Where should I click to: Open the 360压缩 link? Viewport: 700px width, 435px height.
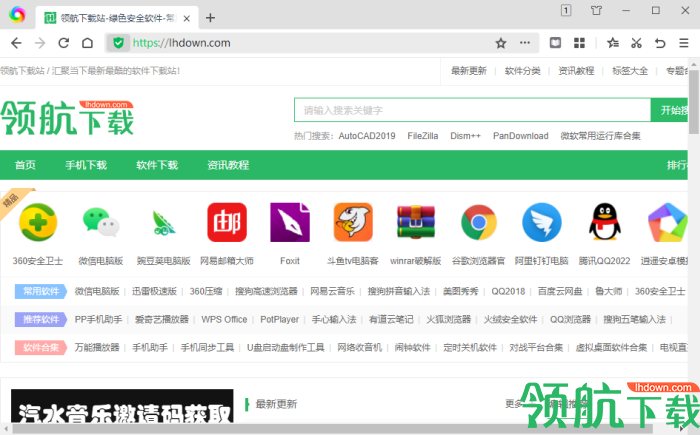206,291
